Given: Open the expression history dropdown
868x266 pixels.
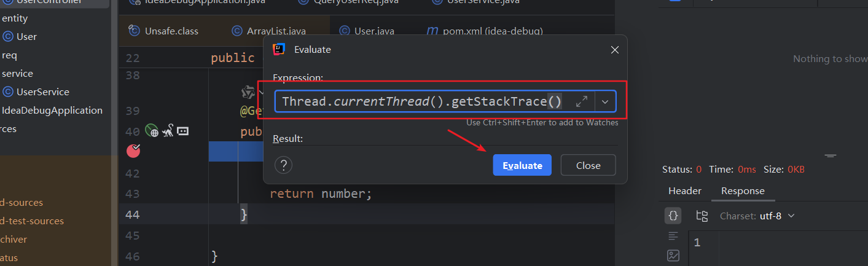Looking at the screenshot, I should pos(605,101).
